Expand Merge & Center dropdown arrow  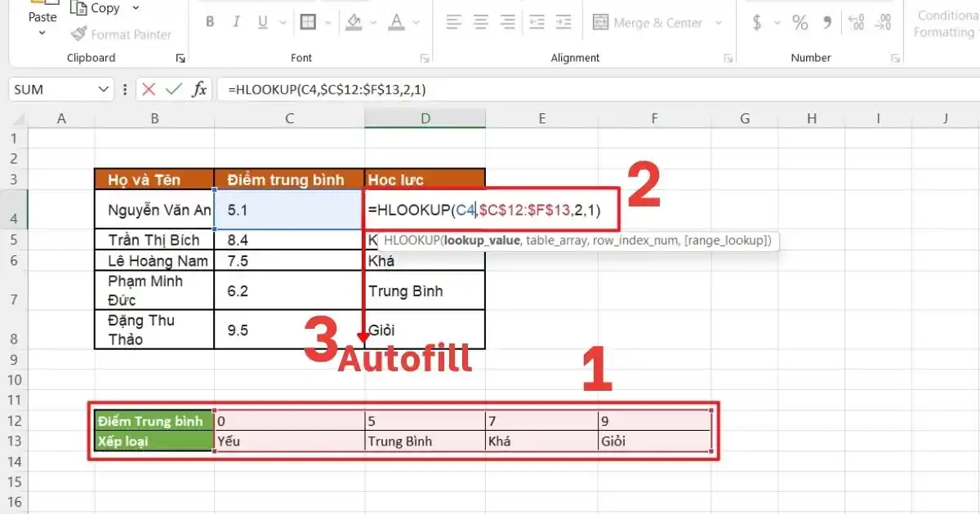(x=719, y=23)
